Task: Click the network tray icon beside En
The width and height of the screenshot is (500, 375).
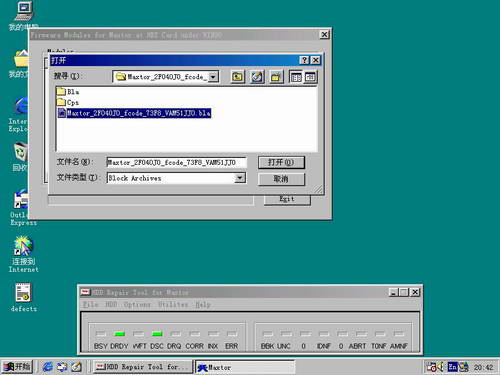Action: click(464, 367)
